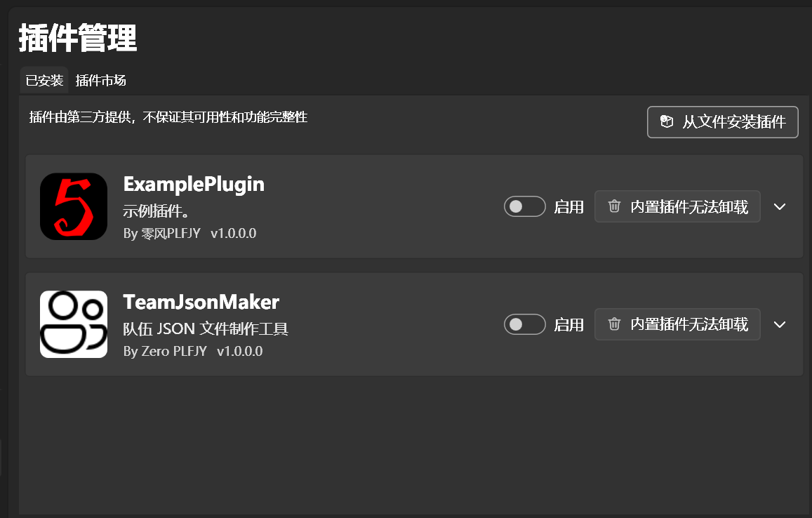Click the 启用 label next to ExamplePlugin toggle

coord(568,207)
